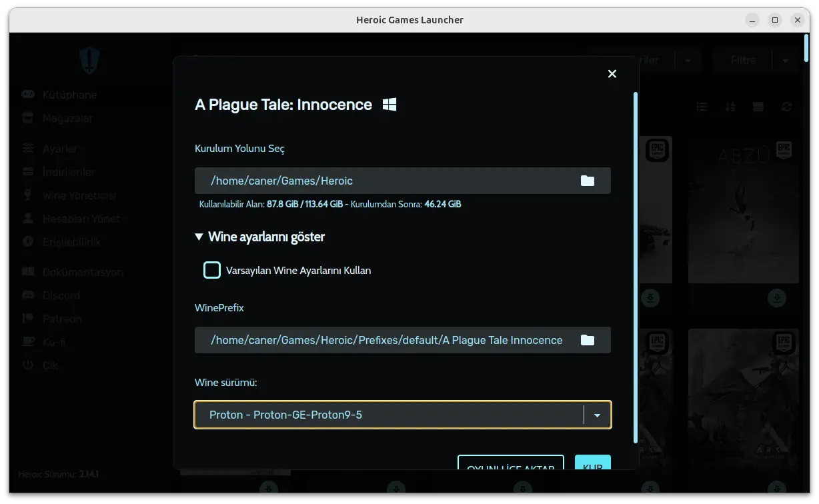This screenshot has width=819, height=504.
Task: Click OYUNU İÇE AKTAR button
Action: pyautogui.click(x=511, y=463)
